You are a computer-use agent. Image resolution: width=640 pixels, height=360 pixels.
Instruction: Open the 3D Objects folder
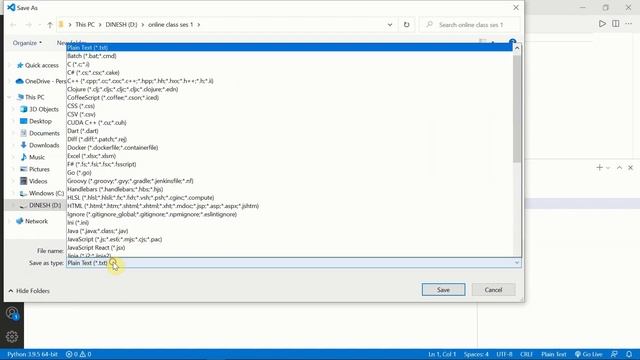pos(40,109)
